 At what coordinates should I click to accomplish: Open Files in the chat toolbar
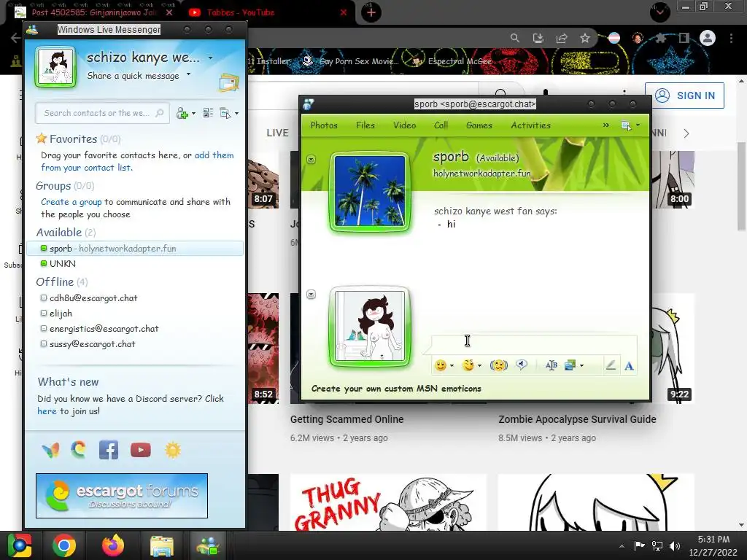point(365,125)
